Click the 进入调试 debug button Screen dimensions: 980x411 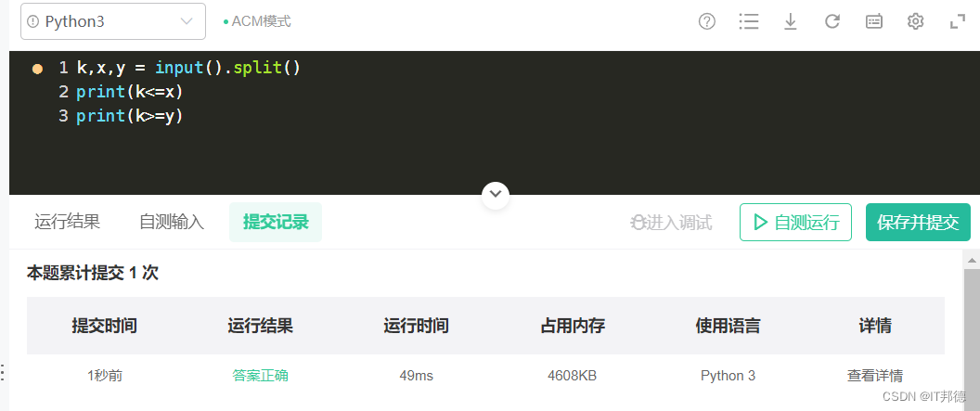tap(671, 223)
